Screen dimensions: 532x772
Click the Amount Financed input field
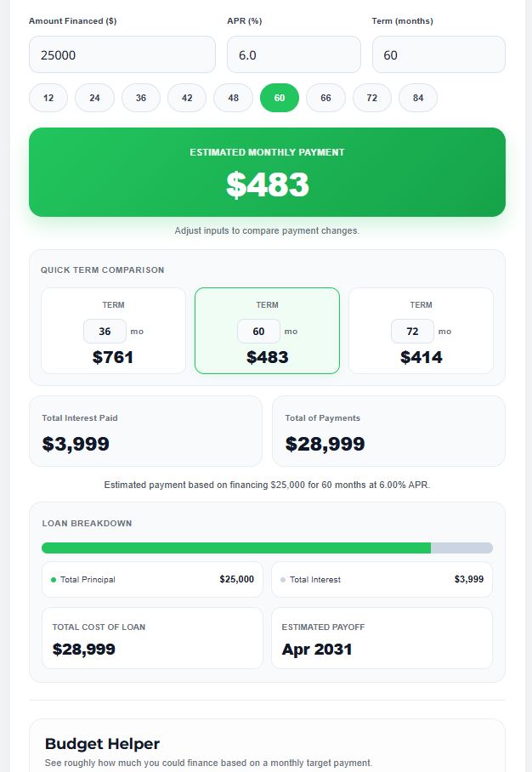pyautogui.click(x=122, y=54)
